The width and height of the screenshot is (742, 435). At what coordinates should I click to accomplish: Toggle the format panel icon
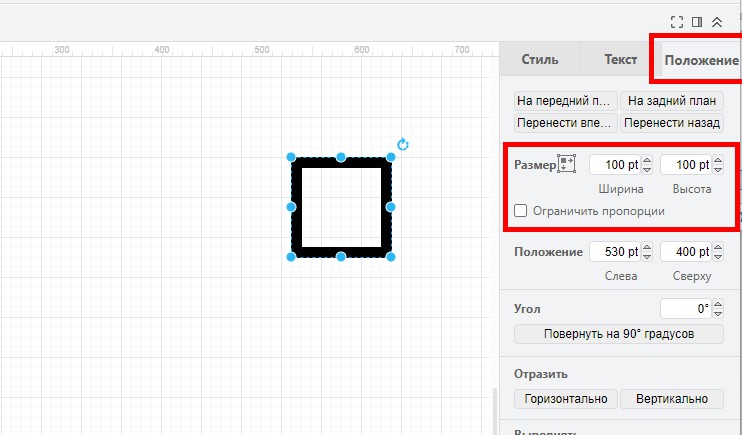(697, 21)
